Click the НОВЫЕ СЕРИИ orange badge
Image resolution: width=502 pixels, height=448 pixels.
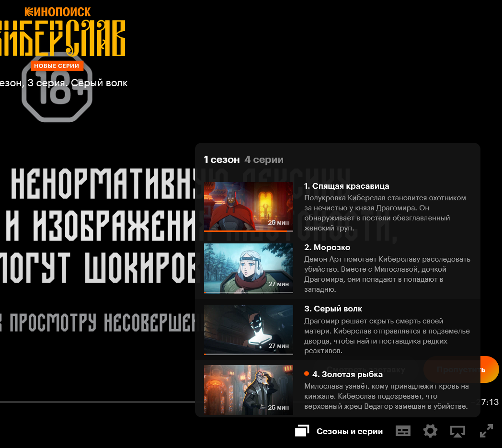pos(57,66)
